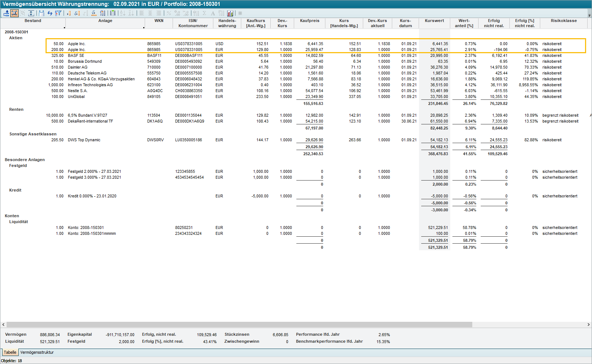The image size is (592, 364).
Task: Click the Anlage column header
Action: pos(105,21)
